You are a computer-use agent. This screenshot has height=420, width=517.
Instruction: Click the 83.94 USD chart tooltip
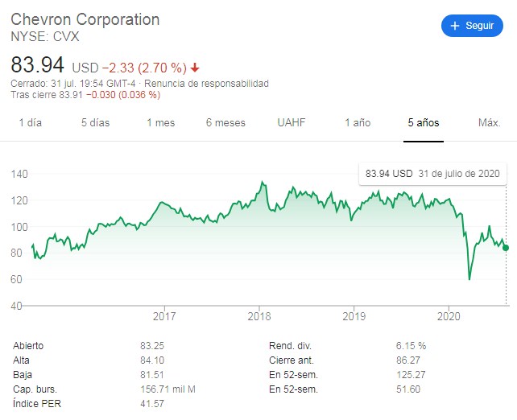pyautogui.click(x=432, y=174)
